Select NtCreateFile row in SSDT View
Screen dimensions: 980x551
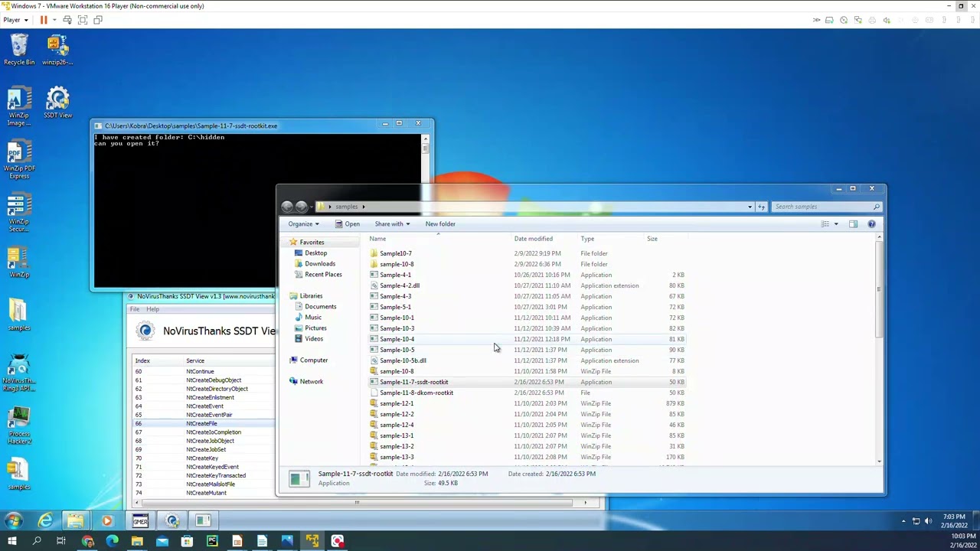[203, 423]
